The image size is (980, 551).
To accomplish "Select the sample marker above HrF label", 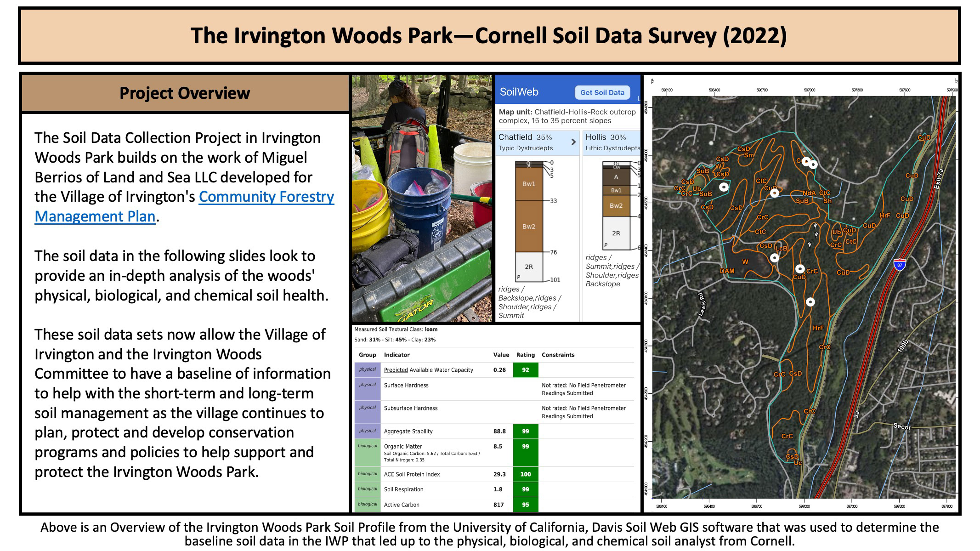I will (810, 302).
